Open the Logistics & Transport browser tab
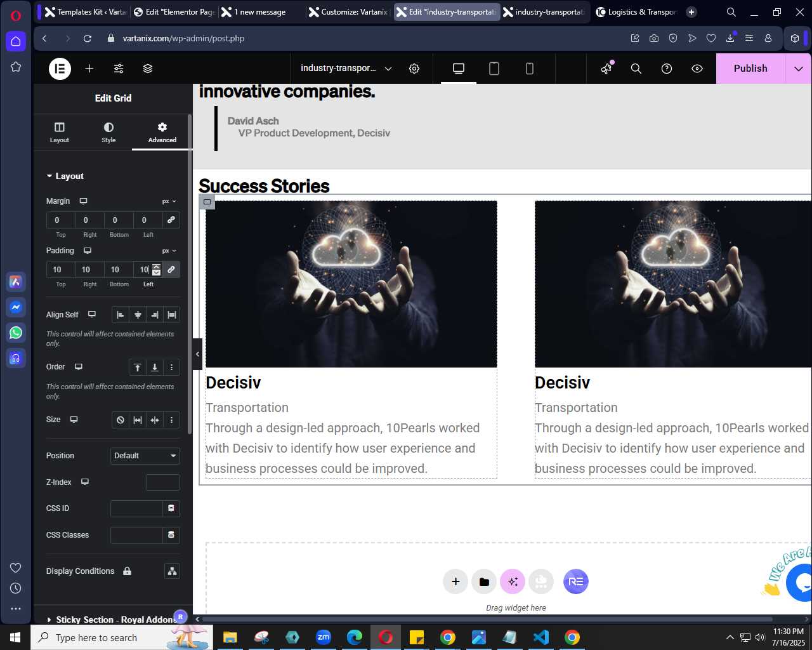Image resolution: width=812 pixels, height=650 pixels. 636,12
